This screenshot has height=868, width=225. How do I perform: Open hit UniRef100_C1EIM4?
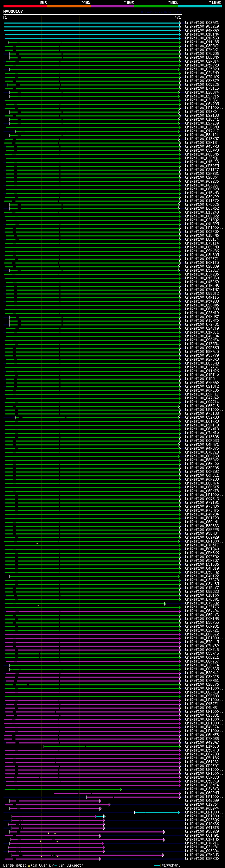[202, 34]
